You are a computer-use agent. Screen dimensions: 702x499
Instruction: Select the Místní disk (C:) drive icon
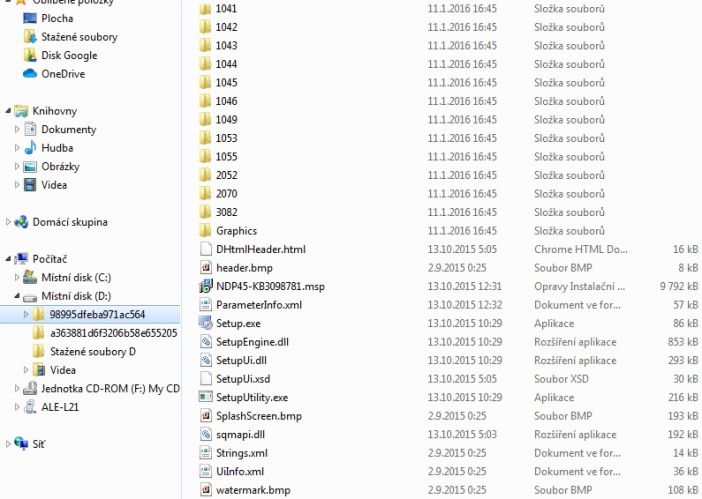coord(30,277)
